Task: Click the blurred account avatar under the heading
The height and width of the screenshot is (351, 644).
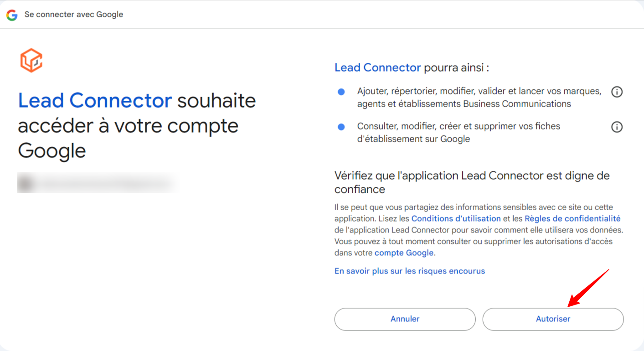Action: pyautogui.click(x=26, y=183)
